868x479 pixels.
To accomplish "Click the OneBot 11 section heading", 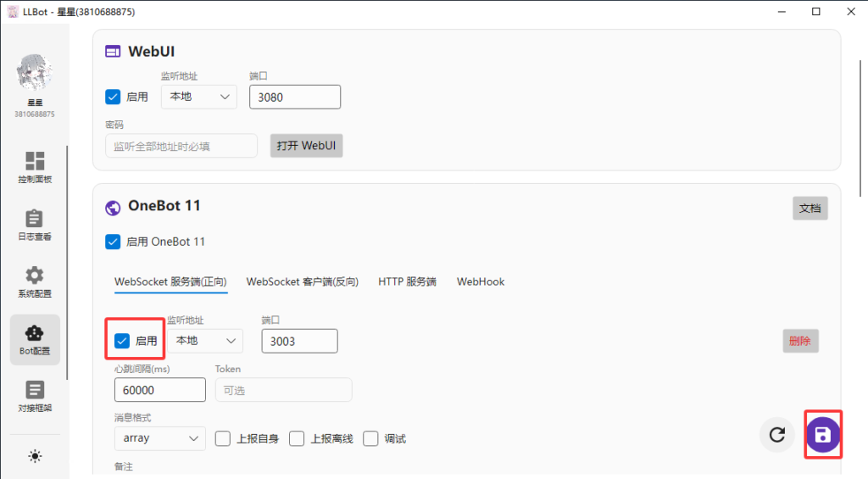I will click(x=164, y=206).
